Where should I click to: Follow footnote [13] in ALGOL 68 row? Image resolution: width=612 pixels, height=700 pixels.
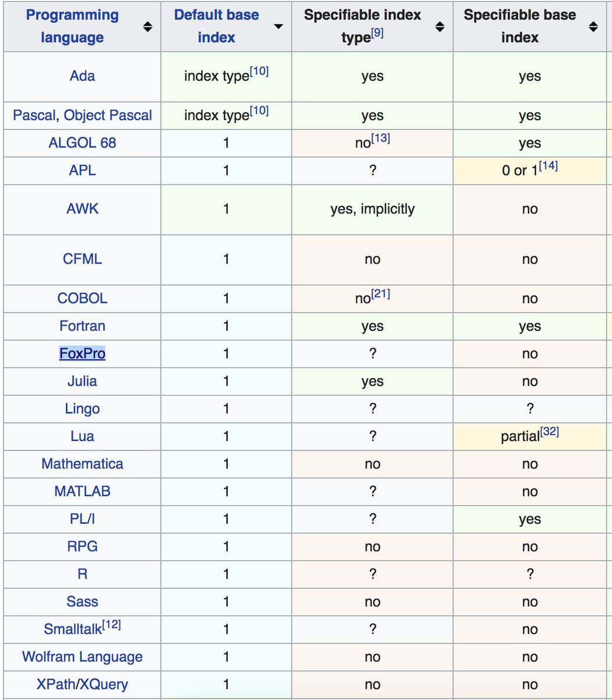[x=381, y=138]
